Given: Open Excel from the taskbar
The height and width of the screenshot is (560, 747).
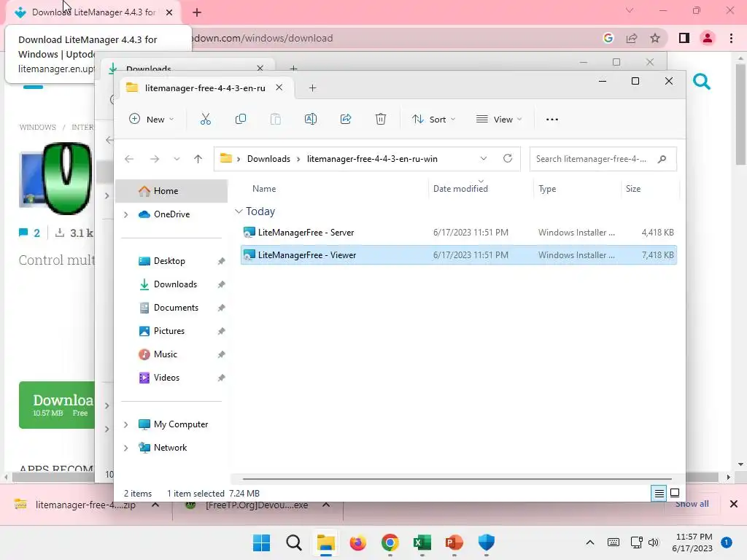Looking at the screenshot, I should 422,542.
